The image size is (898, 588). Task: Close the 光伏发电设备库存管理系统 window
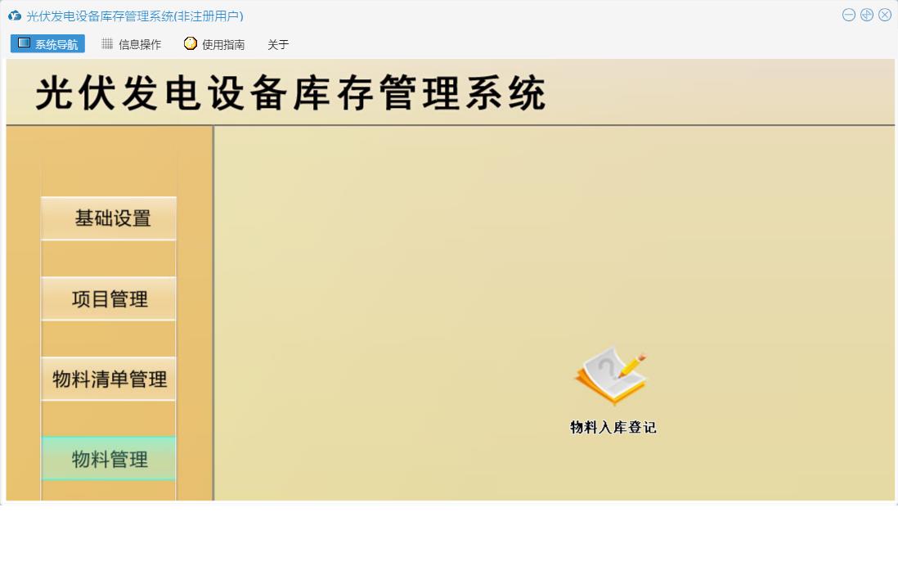coord(885,15)
